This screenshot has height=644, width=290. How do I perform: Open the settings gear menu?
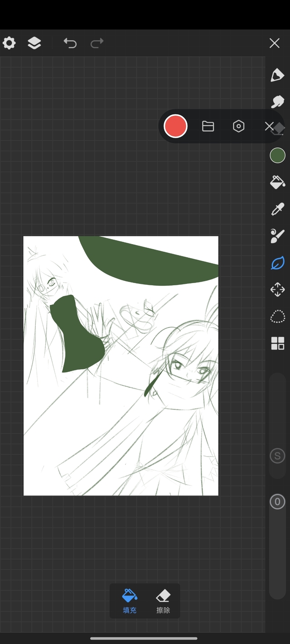click(x=9, y=43)
